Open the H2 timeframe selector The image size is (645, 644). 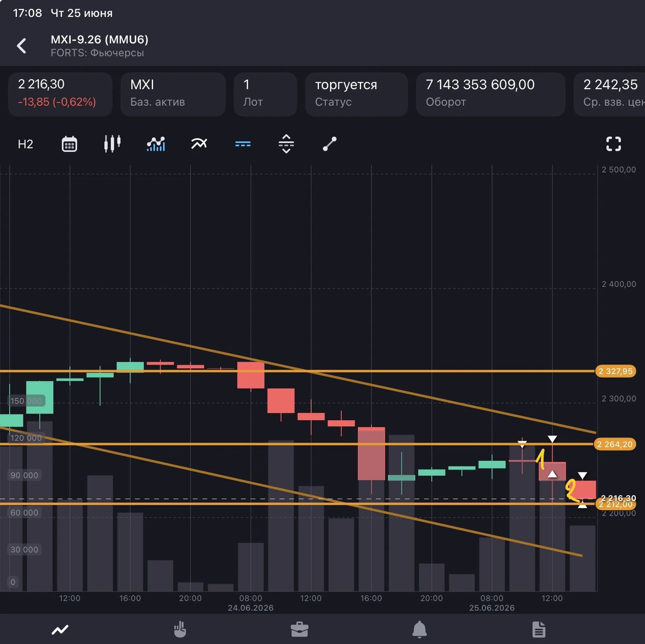tap(26, 144)
